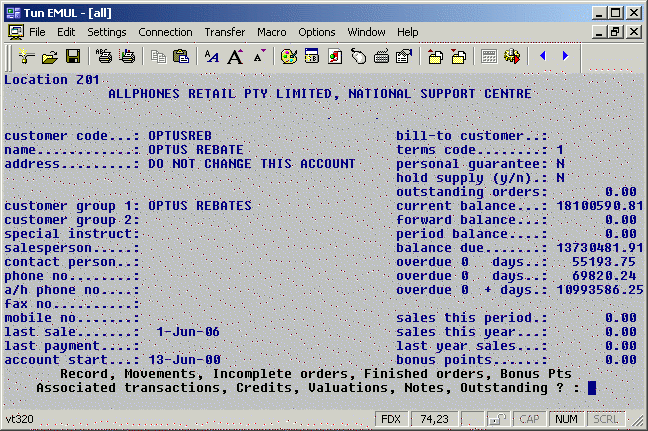Toggle the NUM status indicator
The image size is (648, 431).
[566, 419]
